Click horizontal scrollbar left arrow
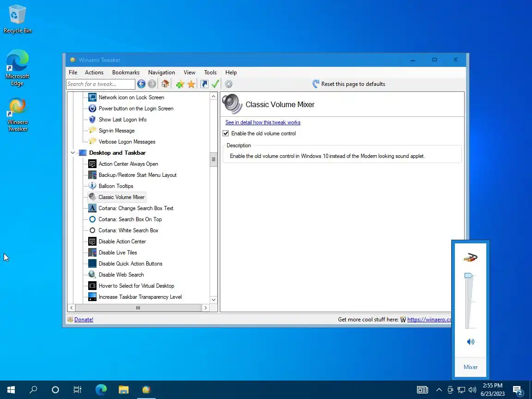The width and height of the screenshot is (532, 399). [x=71, y=308]
